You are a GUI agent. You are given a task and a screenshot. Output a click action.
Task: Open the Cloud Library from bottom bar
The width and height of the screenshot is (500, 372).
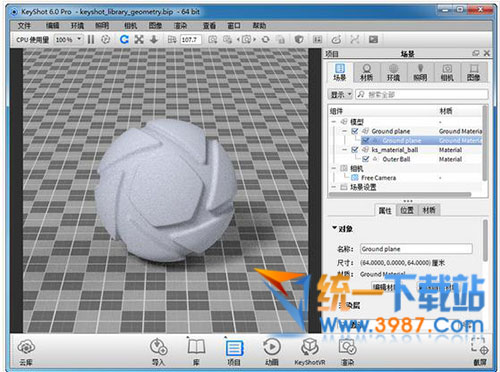26,352
